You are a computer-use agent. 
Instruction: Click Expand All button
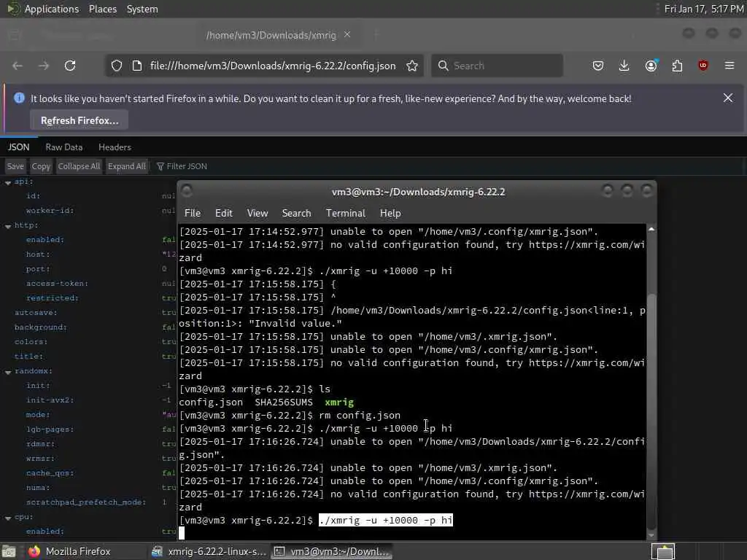pyautogui.click(x=127, y=166)
